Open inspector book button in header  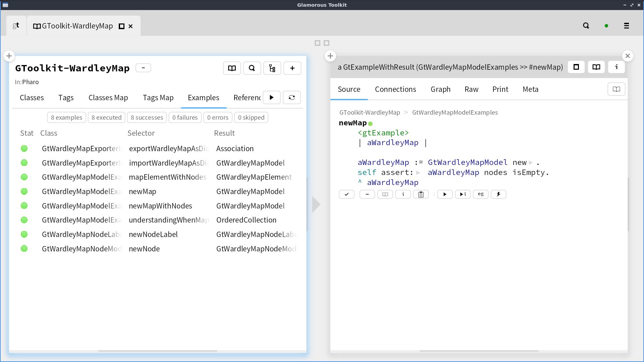pyautogui.click(x=596, y=67)
